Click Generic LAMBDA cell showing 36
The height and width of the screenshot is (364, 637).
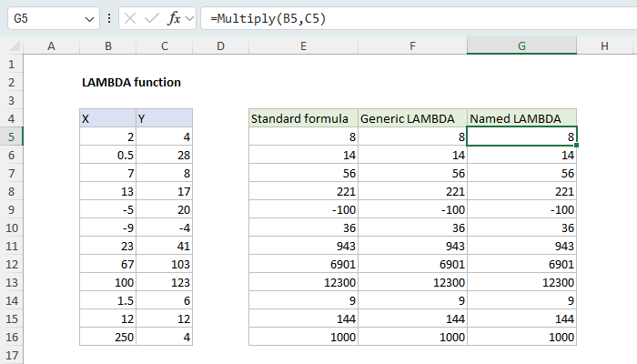click(x=413, y=227)
